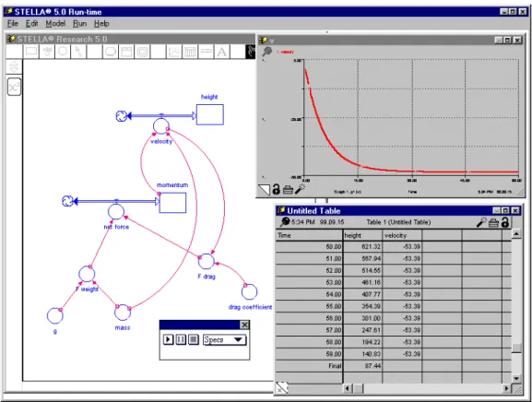The image size is (532, 402).
Task: Select the net force flow regulator
Action: (x=116, y=212)
